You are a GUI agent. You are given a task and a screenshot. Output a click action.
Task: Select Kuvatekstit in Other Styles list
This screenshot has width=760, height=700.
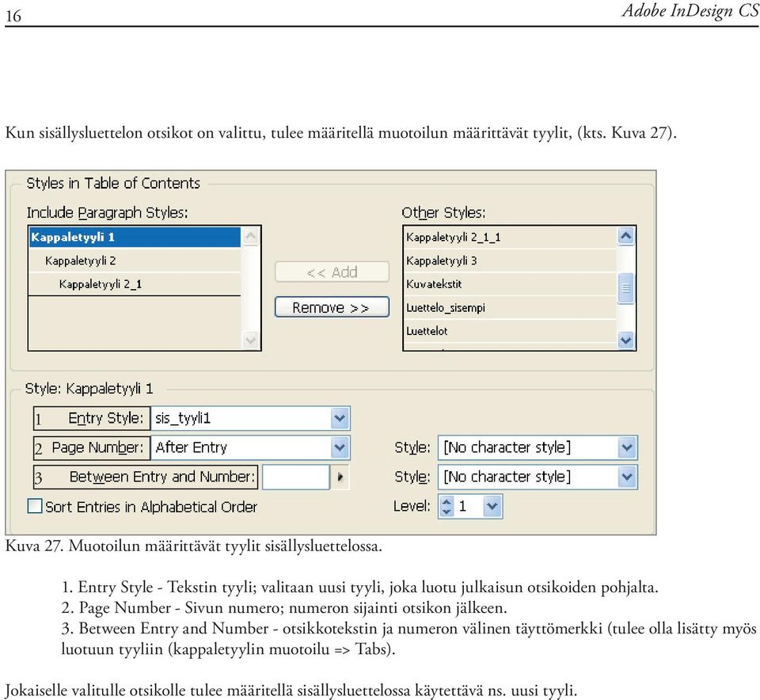[x=510, y=284]
